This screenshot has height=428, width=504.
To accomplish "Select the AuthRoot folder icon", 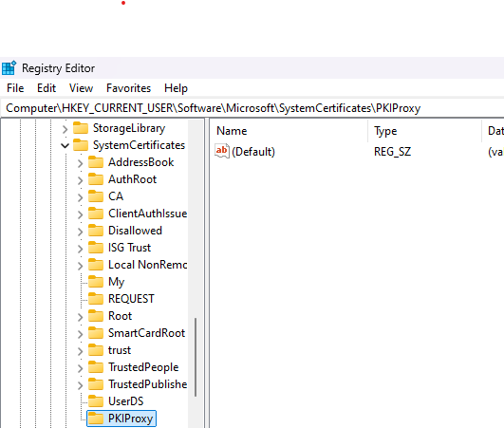I will click(x=96, y=179).
